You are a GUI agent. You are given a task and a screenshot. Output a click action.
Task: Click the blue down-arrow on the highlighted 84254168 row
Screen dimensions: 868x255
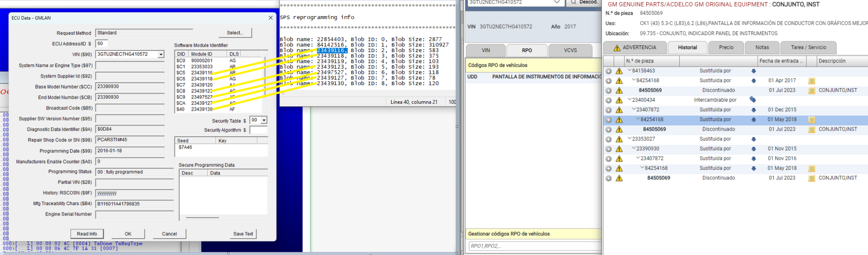(753, 119)
